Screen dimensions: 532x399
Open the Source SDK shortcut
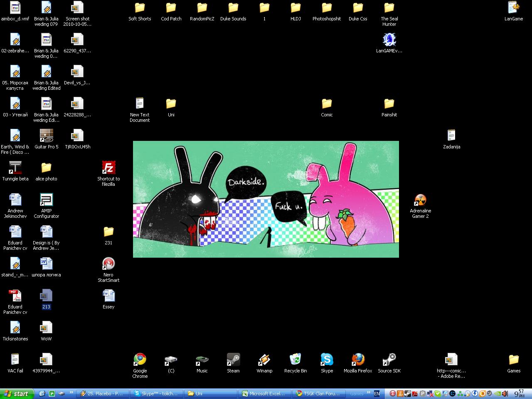point(389,360)
